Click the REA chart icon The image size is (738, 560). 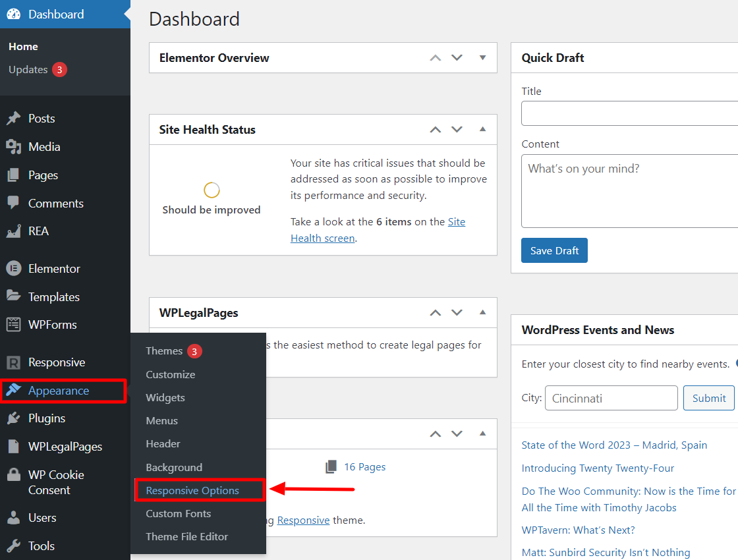coord(14,231)
